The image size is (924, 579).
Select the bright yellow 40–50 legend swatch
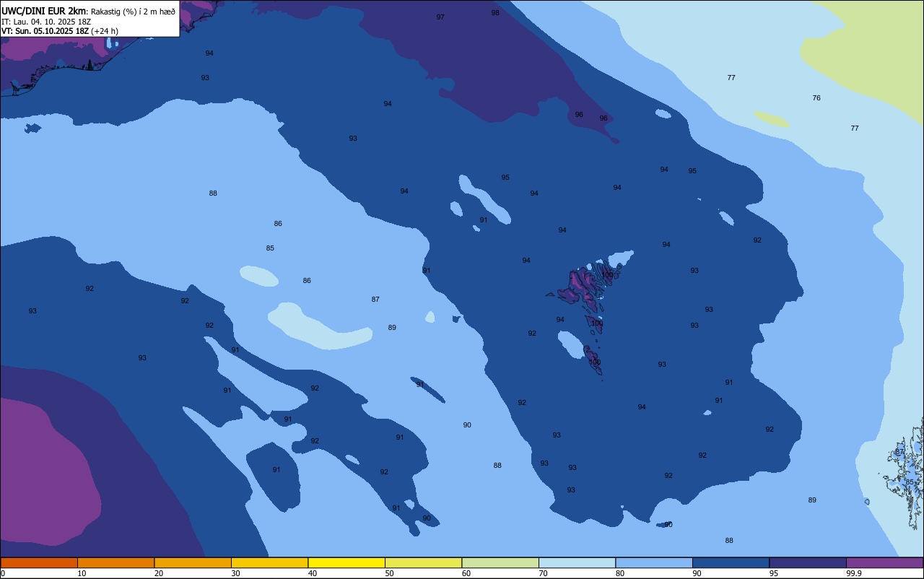[x=346, y=562]
